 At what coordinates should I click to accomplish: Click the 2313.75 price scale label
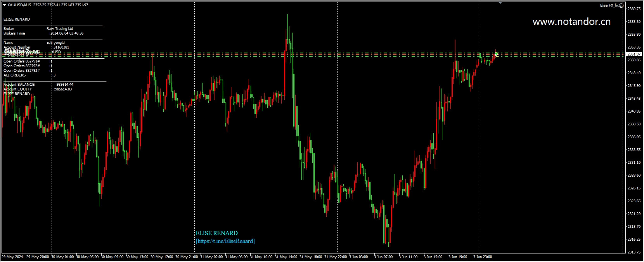pos(634,252)
